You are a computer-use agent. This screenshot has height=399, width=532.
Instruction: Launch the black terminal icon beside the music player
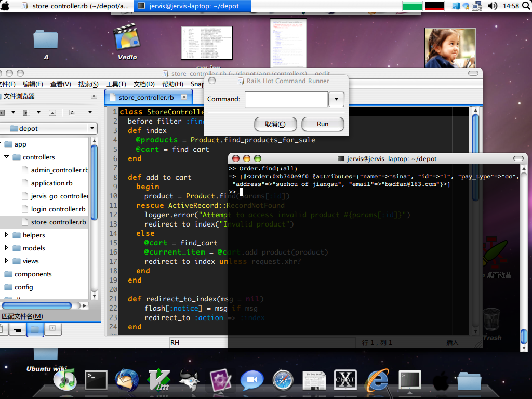pyautogui.click(x=96, y=380)
